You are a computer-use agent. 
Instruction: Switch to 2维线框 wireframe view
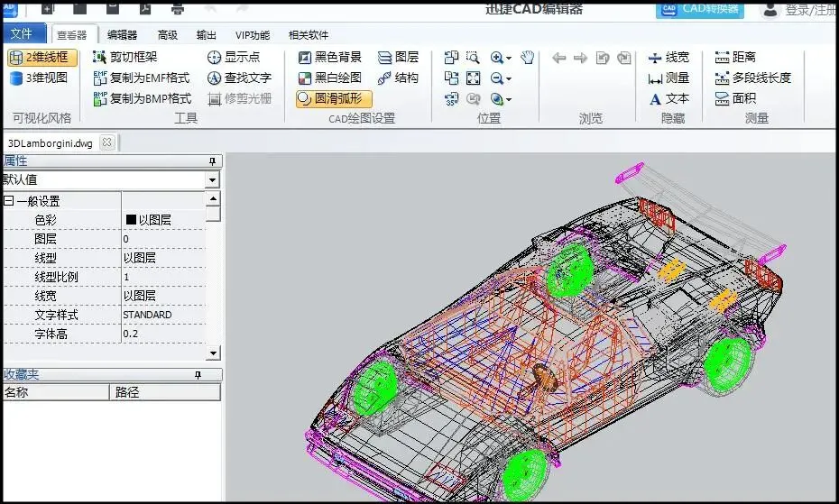pos(41,57)
